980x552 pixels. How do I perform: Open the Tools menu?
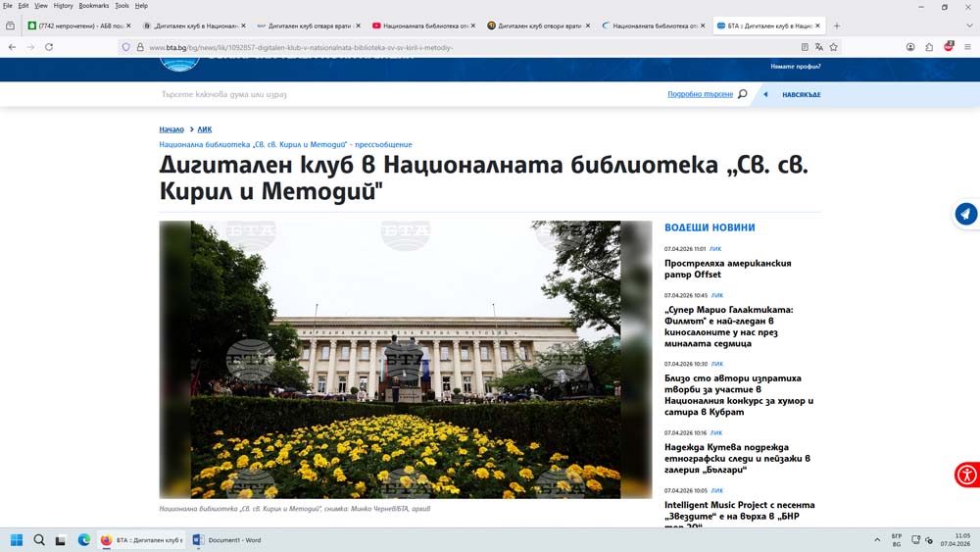tap(122, 6)
